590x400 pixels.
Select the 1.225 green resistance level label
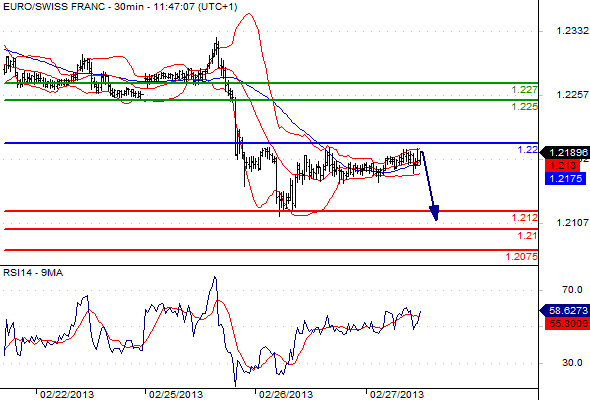pos(525,107)
